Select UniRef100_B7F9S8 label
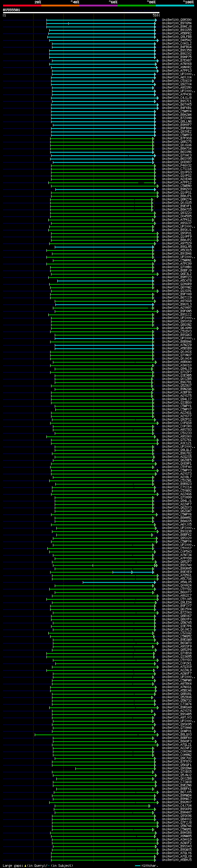197x868 pixels. 177,138
